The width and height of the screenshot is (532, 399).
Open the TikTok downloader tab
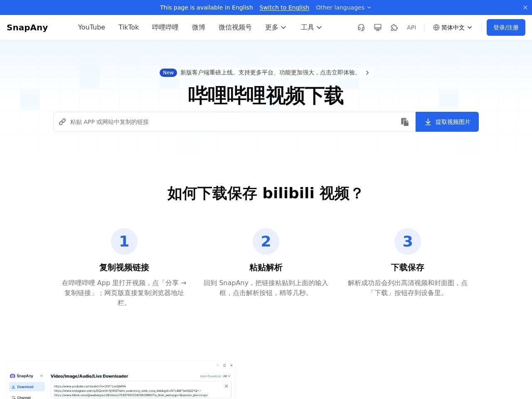coord(128,27)
